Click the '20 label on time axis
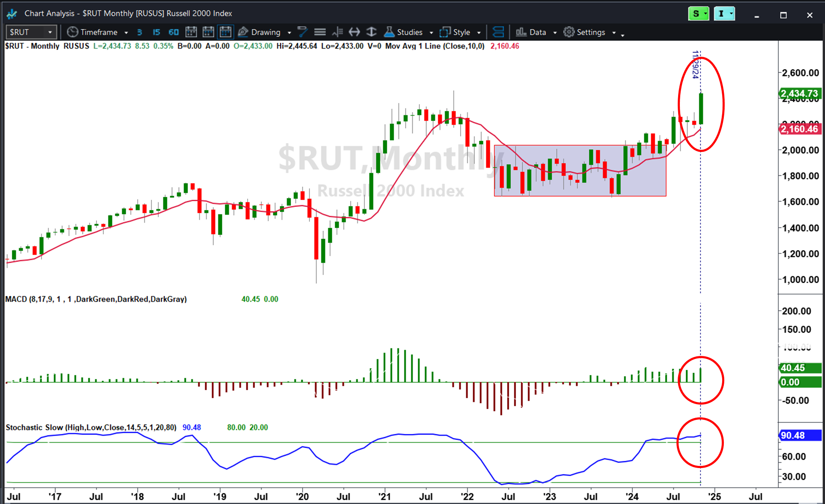Screen dimensions: 825x504 click(x=302, y=496)
